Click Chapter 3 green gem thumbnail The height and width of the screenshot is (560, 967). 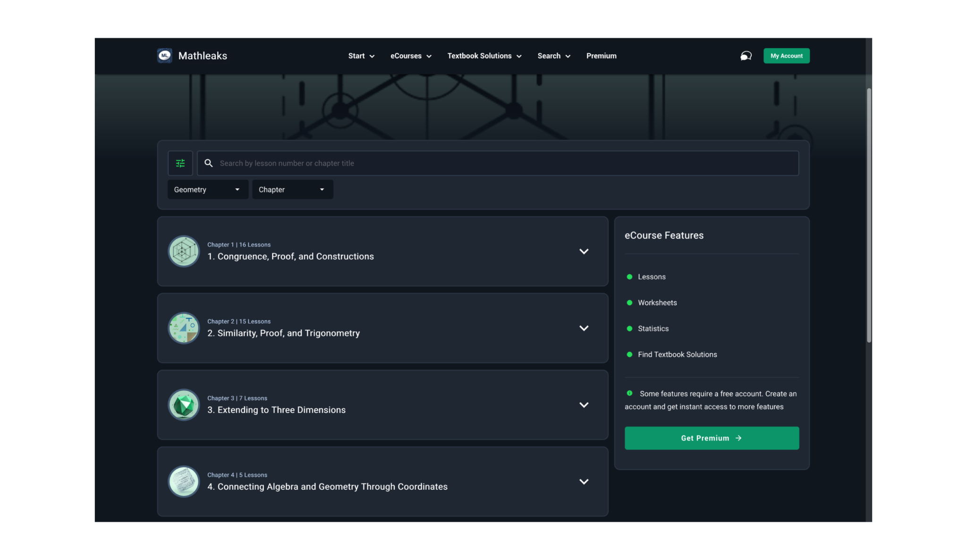[184, 405]
